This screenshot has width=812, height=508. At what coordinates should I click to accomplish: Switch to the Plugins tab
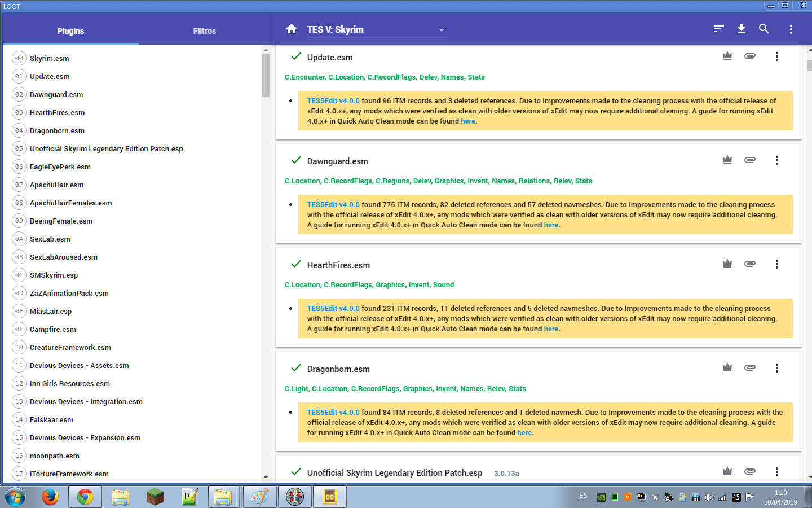point(70,31)
